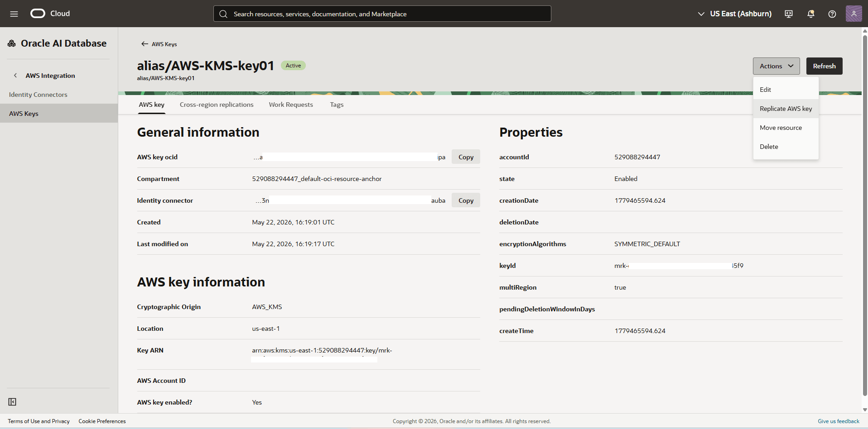This screenshot has width=868, height=429.
Task: Click the multiRegion value true
Action: pyautogui.click(x=620, y=287)
